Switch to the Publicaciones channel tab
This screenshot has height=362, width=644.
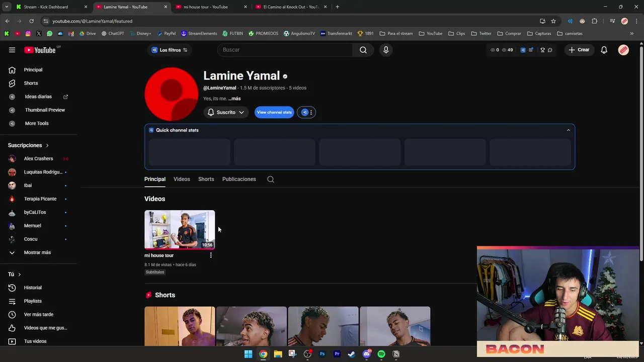[x=239, y=179]
